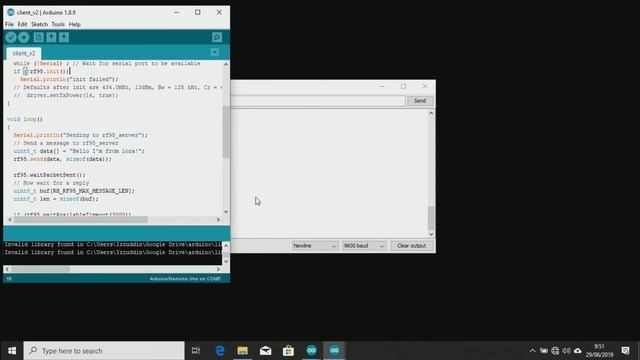Open the Edit menu
The height and width of the screenshot is (360, 640).
(x=22, y=24)
